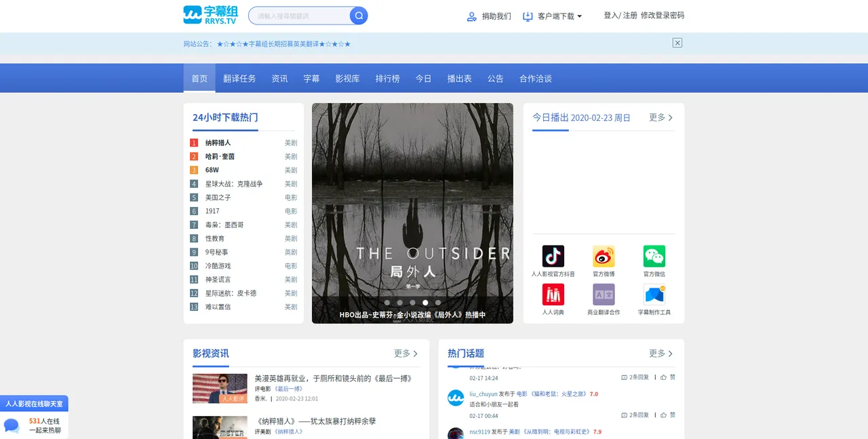Open 9号秘事 in the hot list
Image resolution: width=868 pixels, height=439 pixels.
(216, 252)
